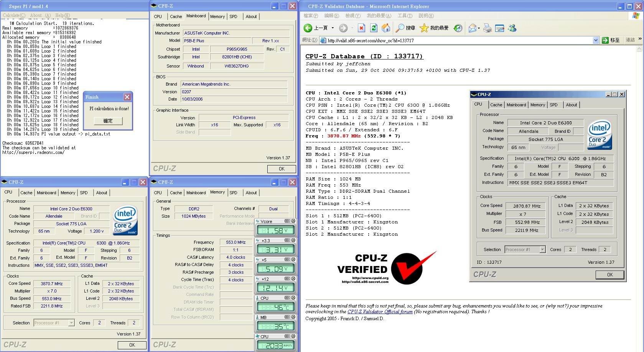Viewport: 644px width, 352px height.
Task: Open the address bar URL dropdown
Action: (596, 40)
